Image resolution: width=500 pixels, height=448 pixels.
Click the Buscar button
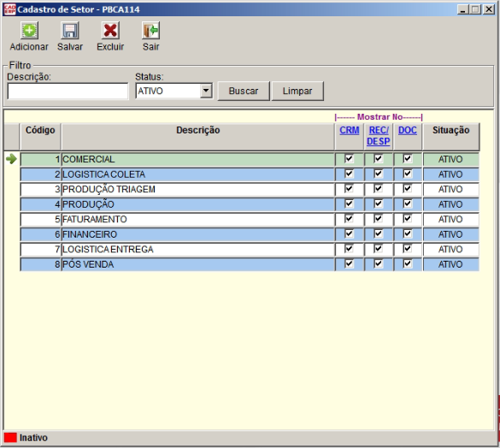pyautogui.click(x=244, y=91)
